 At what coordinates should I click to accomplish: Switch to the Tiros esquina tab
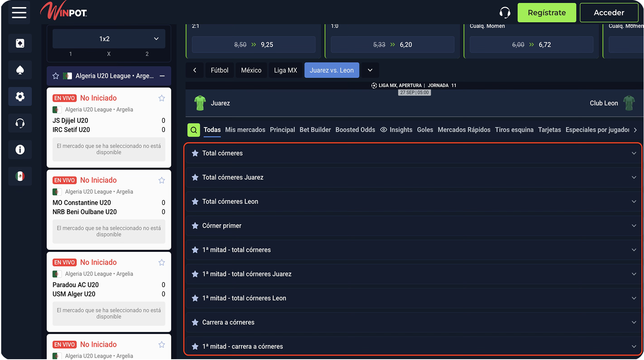coord(514,130)
